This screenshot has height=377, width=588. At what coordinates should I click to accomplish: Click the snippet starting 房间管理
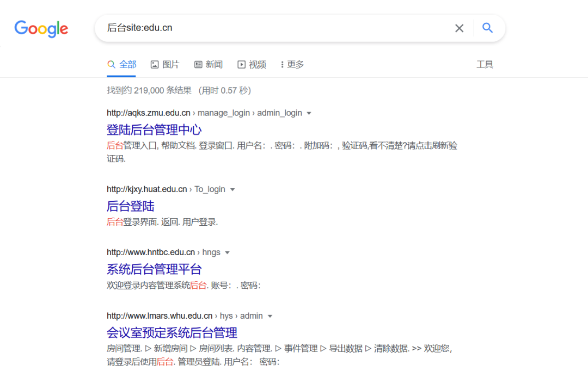tap(279, 355)
